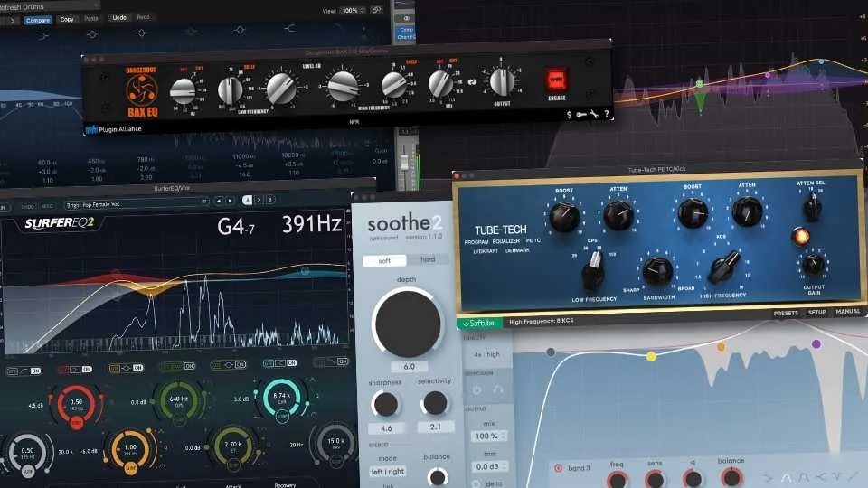
Task: Click the soothe2 depth knob
Action: tap(408, 324)
